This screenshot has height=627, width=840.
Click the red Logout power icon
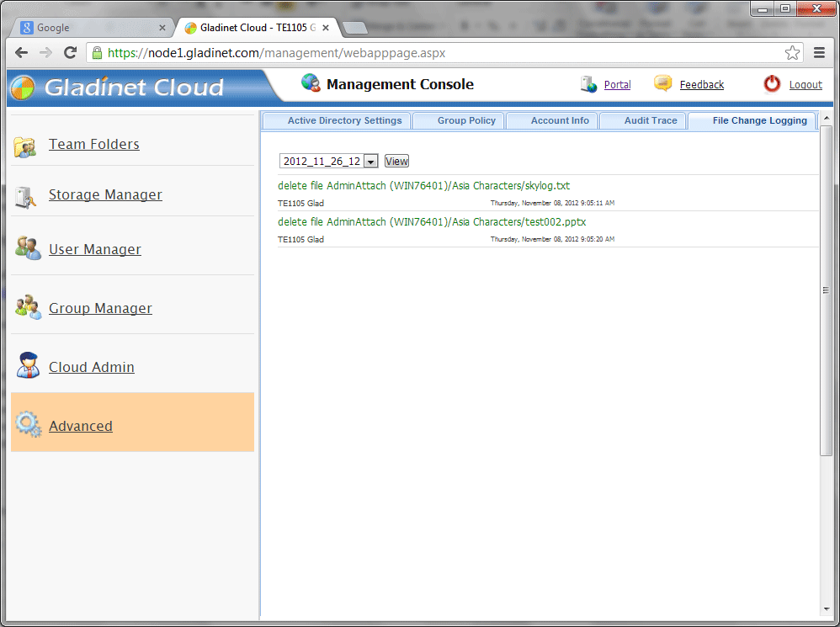(x=772, y=84)
